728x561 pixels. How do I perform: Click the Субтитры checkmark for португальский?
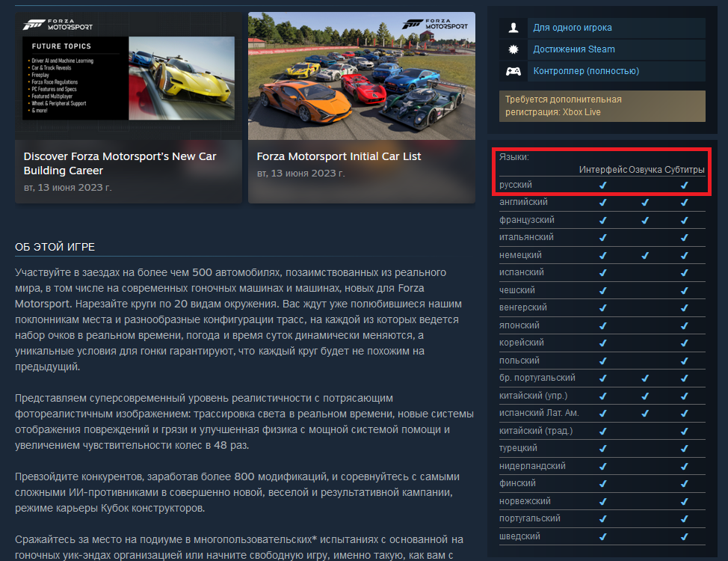click(x=685, y=518)
